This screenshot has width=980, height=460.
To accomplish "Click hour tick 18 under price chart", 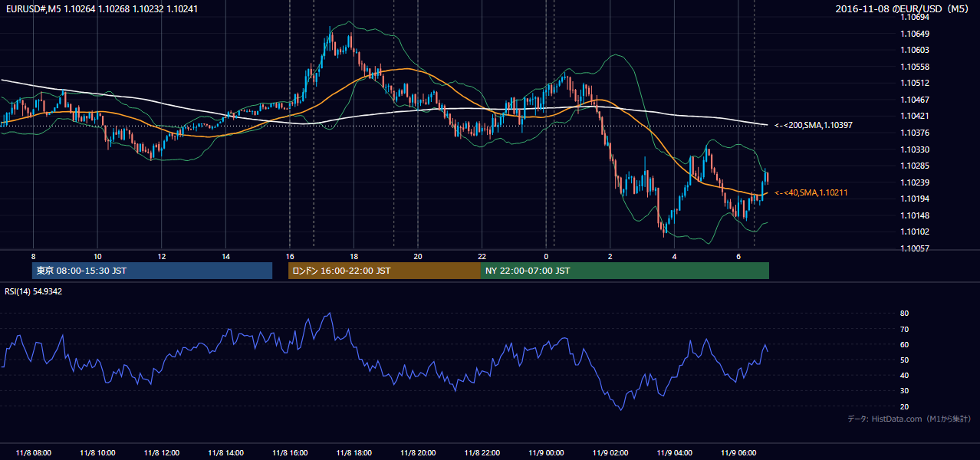I will 354,256.
